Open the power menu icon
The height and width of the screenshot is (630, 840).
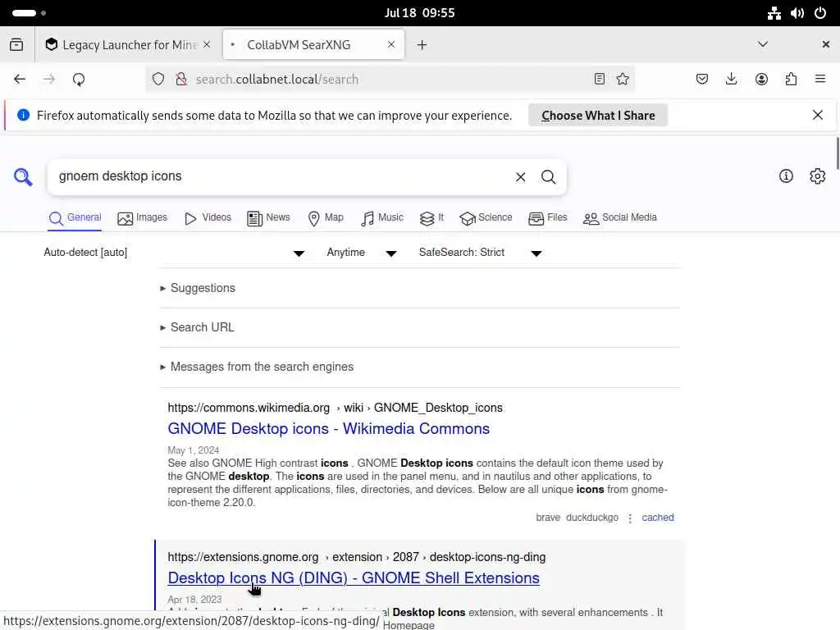point(820,13)
